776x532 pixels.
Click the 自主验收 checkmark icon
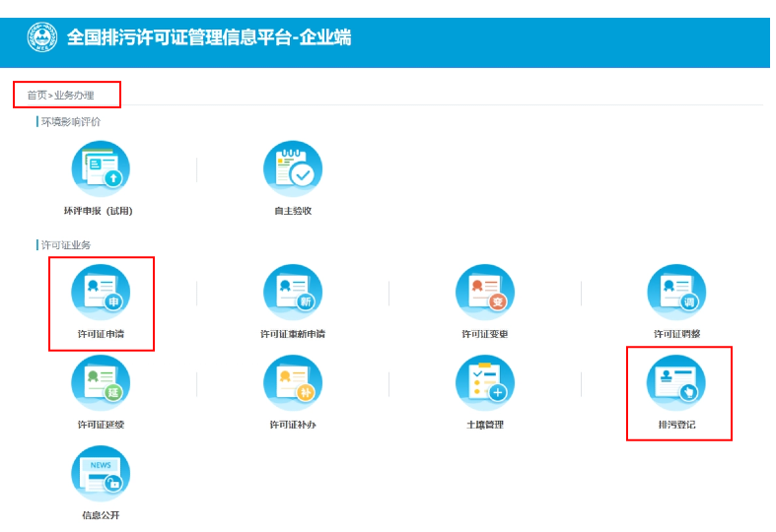(292, 169)
